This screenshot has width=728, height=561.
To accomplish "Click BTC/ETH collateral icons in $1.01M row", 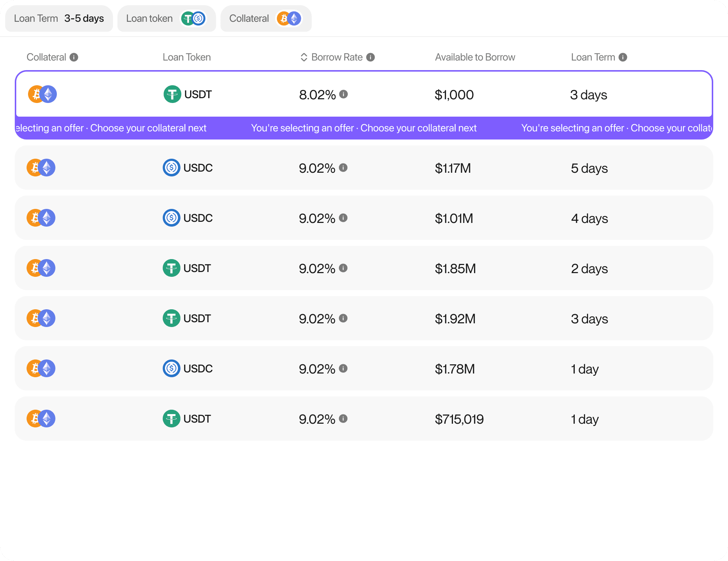I will 41,218.
